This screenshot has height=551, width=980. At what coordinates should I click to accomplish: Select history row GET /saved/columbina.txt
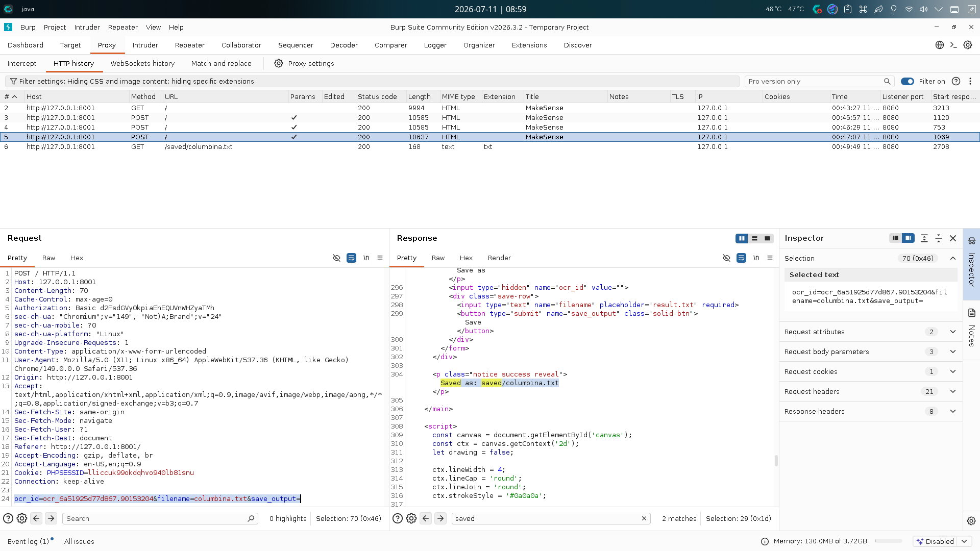(x=490, y=147)
